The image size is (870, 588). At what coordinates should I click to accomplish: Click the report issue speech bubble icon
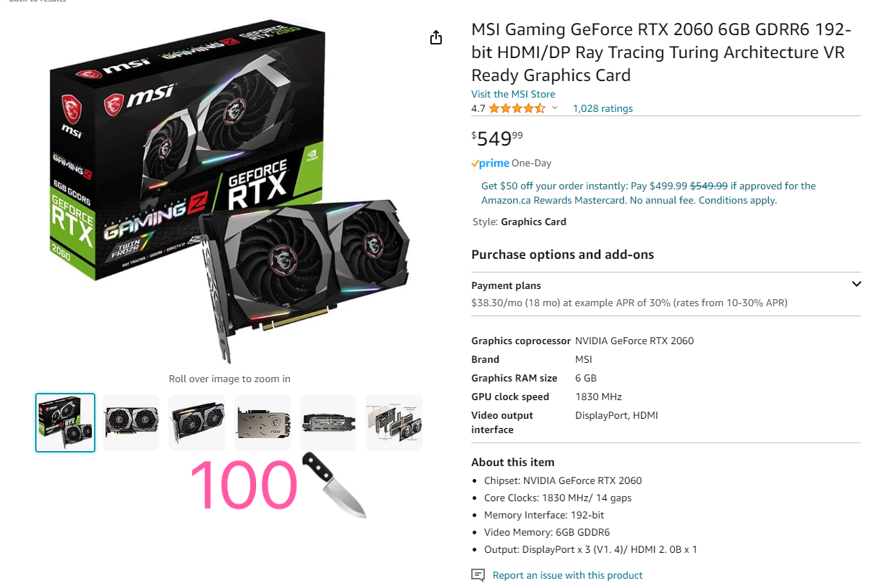[x=478, y=575]
